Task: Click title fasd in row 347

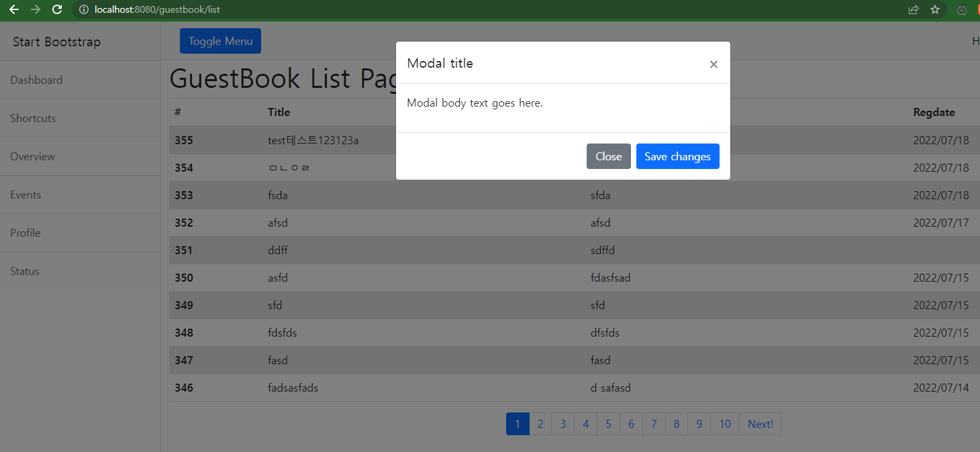Action: pyautogui.click(x=278, y=360)
